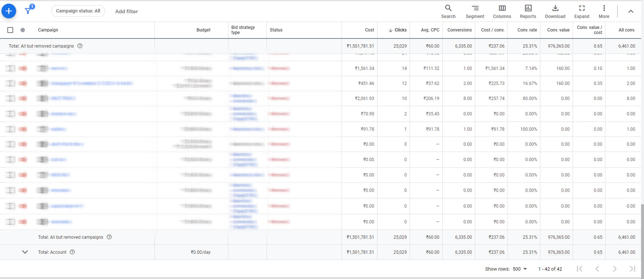Click the ₹225.73 cost per conversion cell
The height and width of the screenshot is (279, 644).
(x=496, y=83)
